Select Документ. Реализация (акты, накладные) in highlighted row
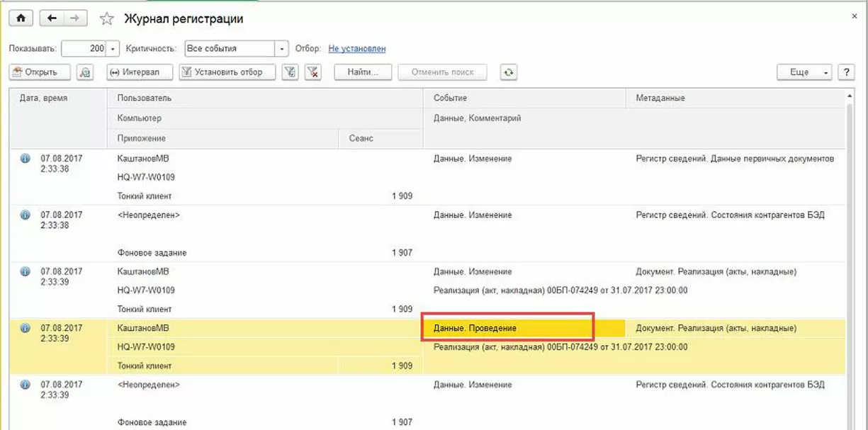The image size is (868, 430). [x=716, y=328]
